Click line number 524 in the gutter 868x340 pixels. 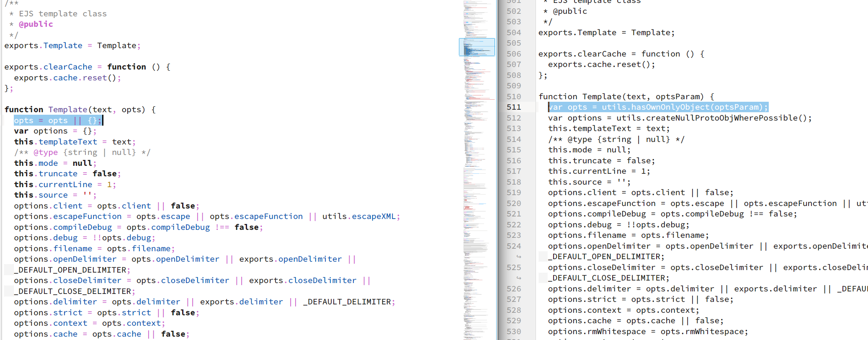point(514,246)
